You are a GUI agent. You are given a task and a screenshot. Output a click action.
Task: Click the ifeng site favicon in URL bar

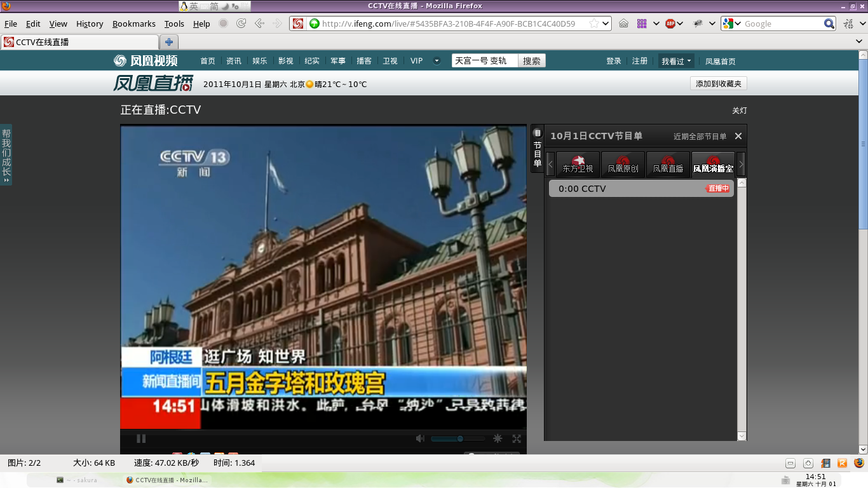pos(298,24)
